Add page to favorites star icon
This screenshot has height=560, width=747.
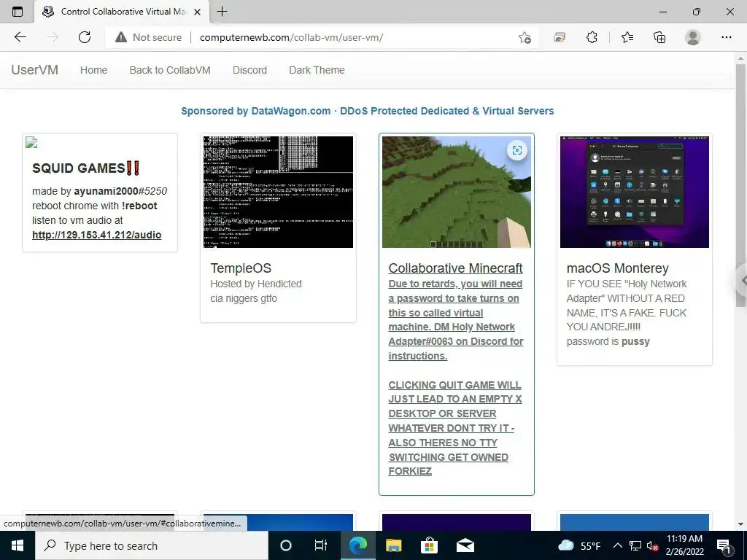[x=525, y=37]
